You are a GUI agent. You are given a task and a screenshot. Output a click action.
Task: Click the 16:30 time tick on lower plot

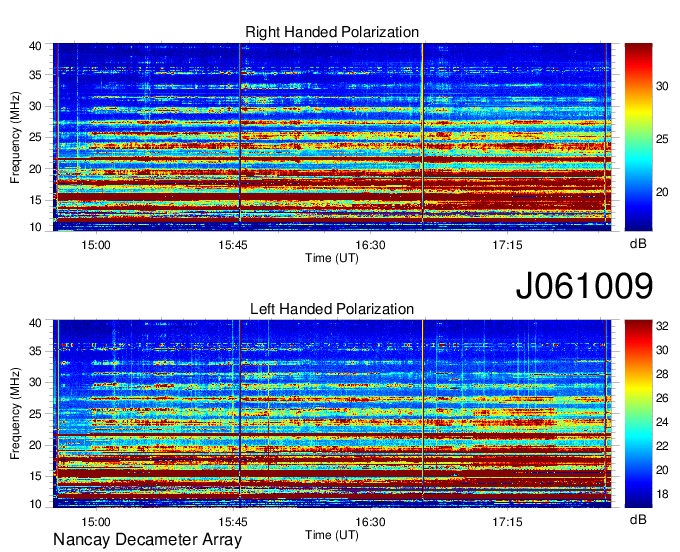tap(370, 522)
